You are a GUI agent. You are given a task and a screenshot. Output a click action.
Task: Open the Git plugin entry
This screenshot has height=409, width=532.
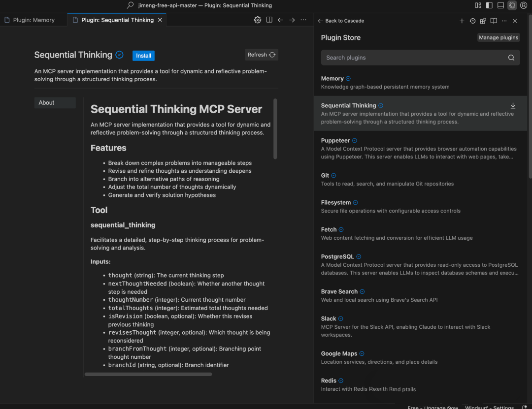420,180
